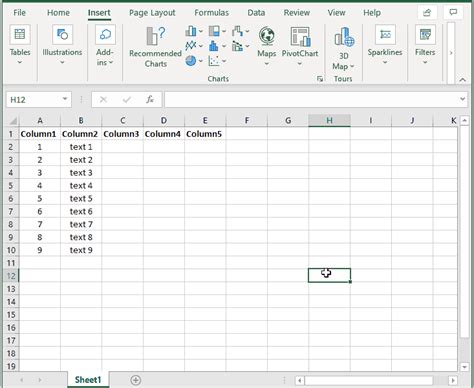Image resolution: width=474 pixels, height=388 pixels.
Task: Expand the Sparklines group
Action: coord(385,44)
